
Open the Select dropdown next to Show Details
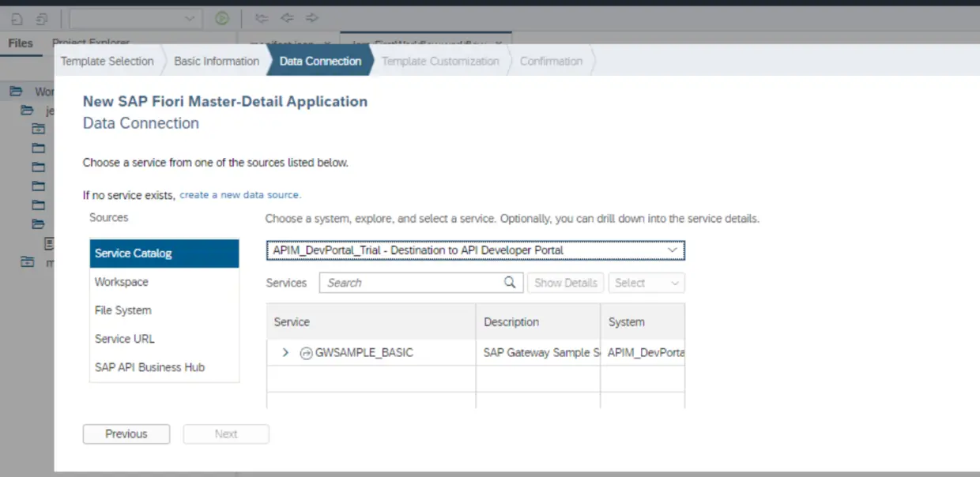646,283
